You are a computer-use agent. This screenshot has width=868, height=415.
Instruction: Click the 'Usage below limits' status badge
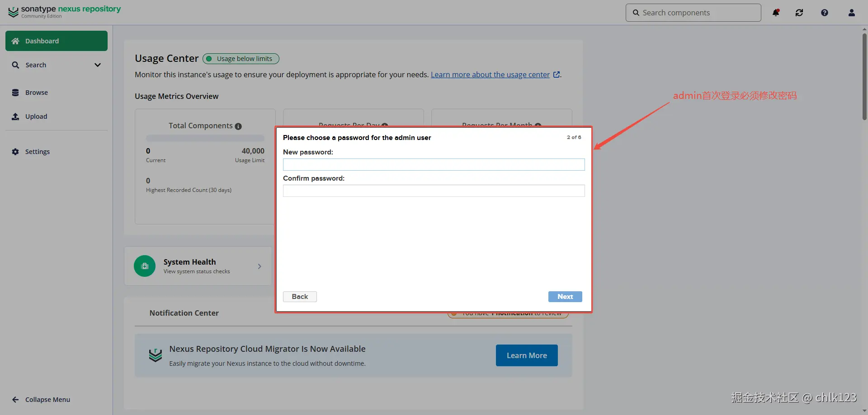click(241, 59)
